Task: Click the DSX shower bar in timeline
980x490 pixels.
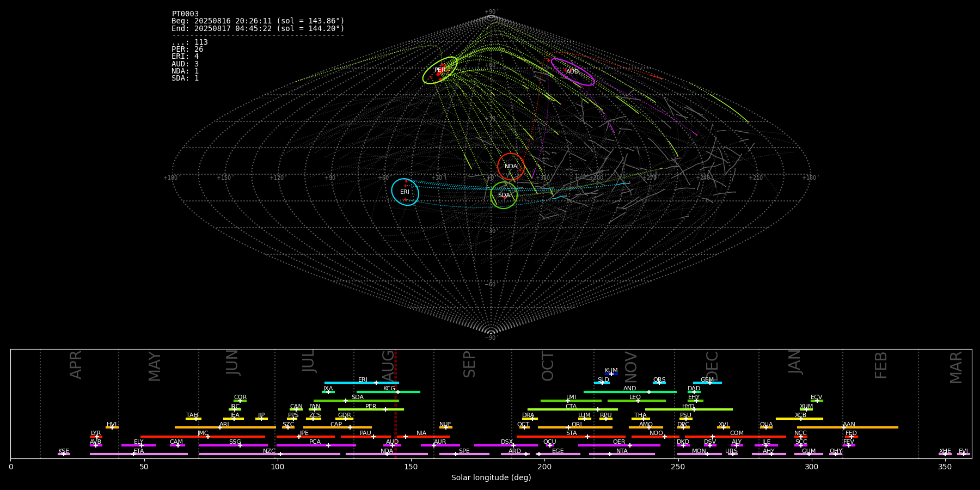Action: [x=506, y=445]
